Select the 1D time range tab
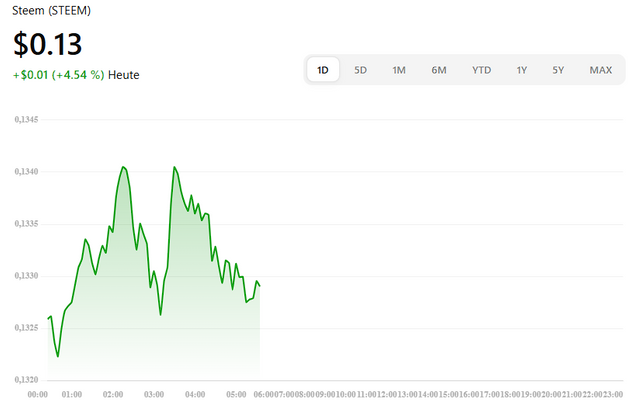Viewport: 640px width, 400px height. (322, 70)
